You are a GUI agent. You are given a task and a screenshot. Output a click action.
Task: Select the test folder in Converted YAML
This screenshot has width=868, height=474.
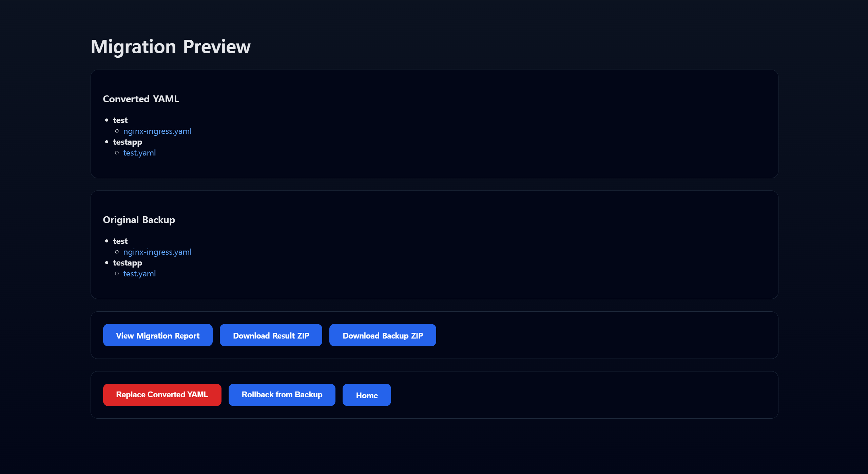click(x=120, y=120)
